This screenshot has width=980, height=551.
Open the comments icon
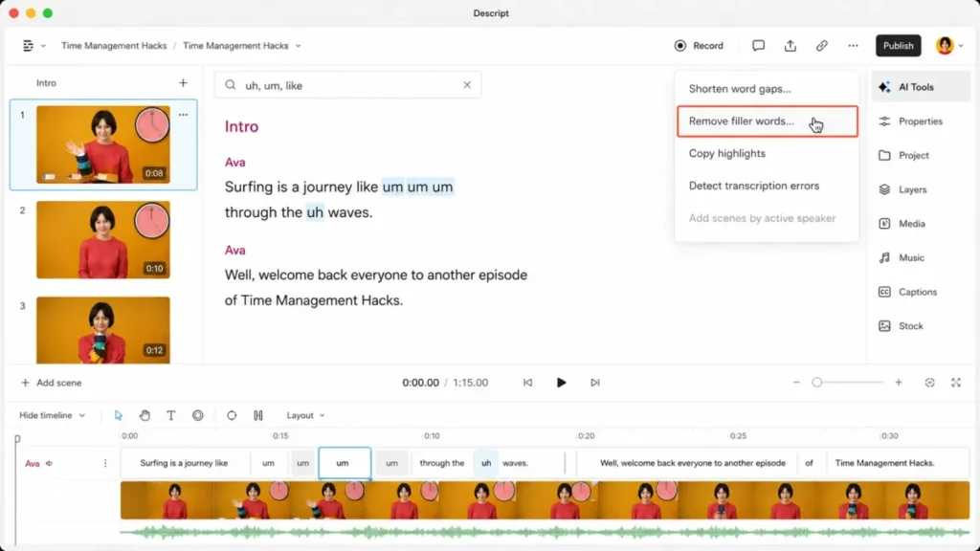[x=758, y=46]
